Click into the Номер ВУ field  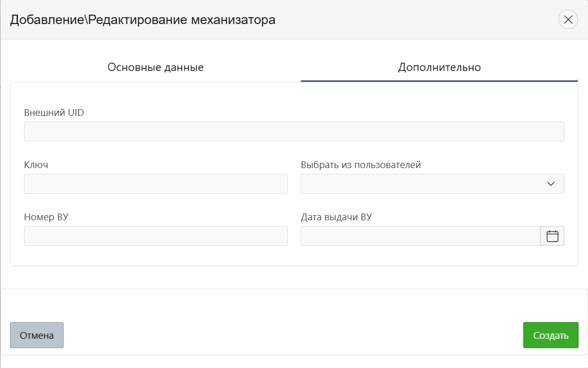(x=156, y=236)
